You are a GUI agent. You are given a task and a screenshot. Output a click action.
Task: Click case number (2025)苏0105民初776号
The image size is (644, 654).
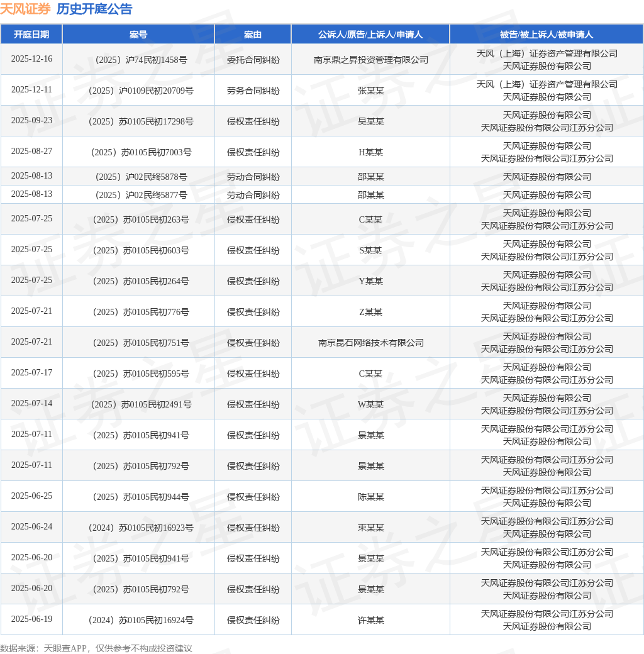(141, 312)
